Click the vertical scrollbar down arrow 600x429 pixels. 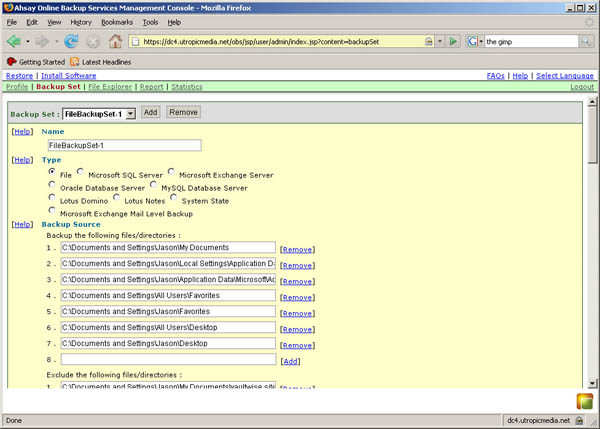click(x=592, y=383)
